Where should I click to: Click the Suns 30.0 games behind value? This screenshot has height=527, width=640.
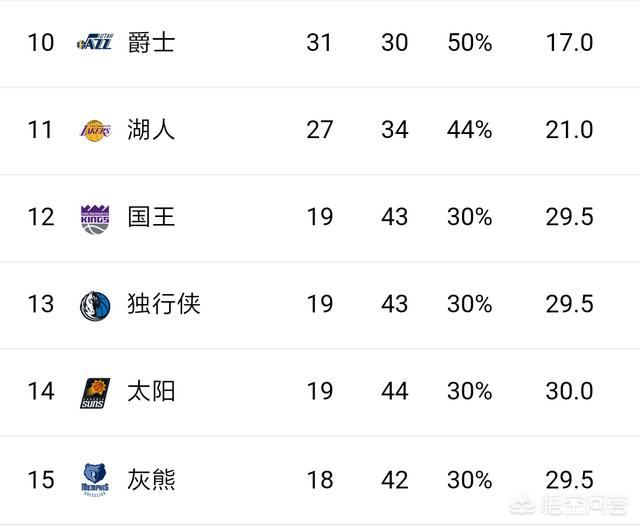pyautogui.click(x=569, y=391)
